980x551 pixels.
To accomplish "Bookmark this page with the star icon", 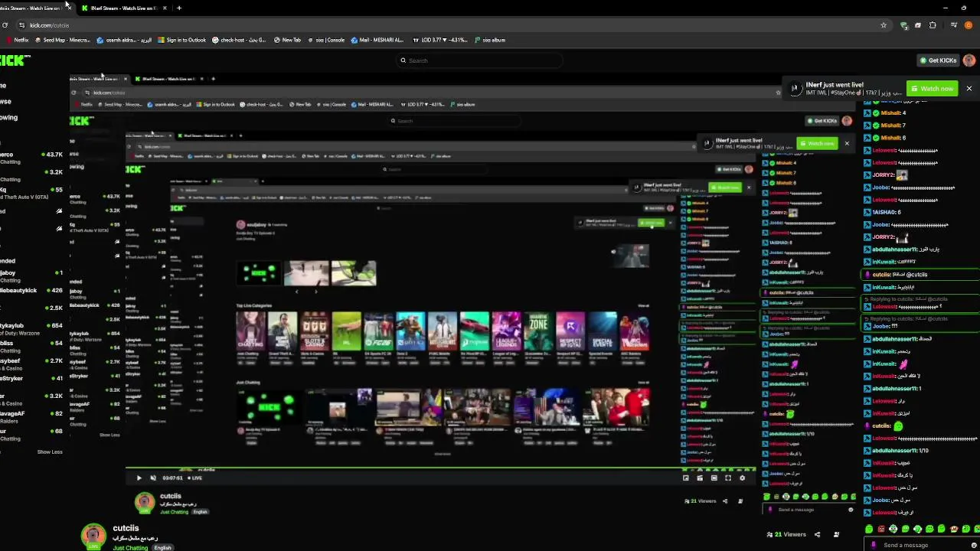I will pos(884,25).
